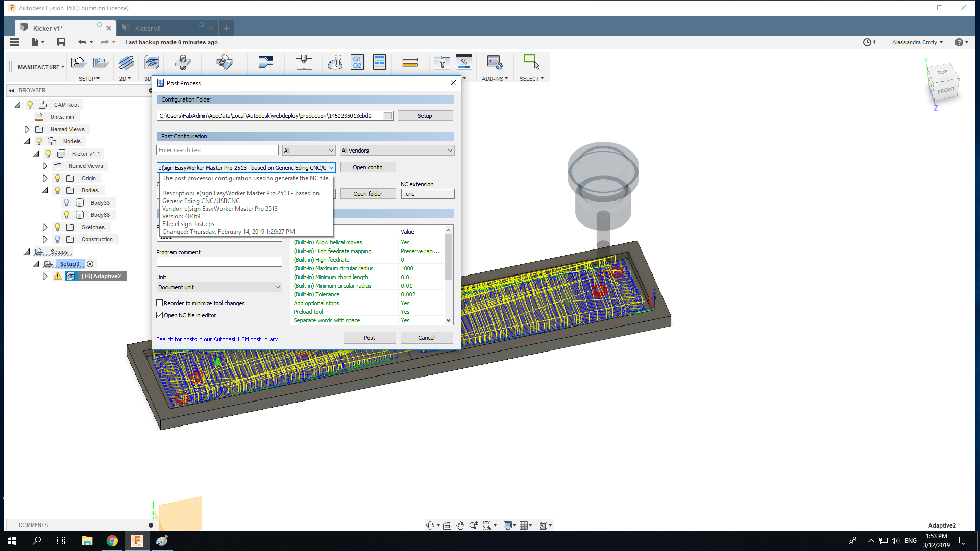
Task: Switch to the Kicker v3 tab
Action: coord(148,28)
